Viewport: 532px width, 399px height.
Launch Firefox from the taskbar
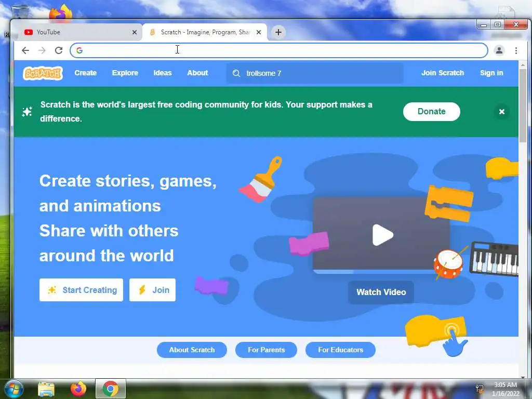pyautogui.click(x=78, y=389)
